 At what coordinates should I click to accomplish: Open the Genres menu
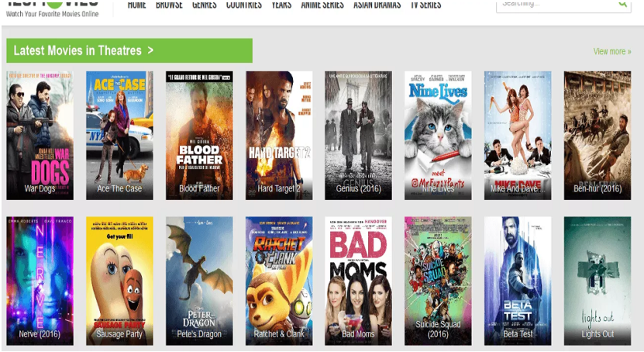(x=204, y=5)
